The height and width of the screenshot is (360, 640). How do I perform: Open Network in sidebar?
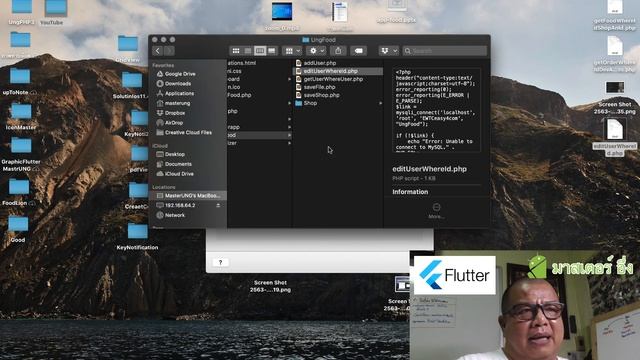(x=175, y=215)
